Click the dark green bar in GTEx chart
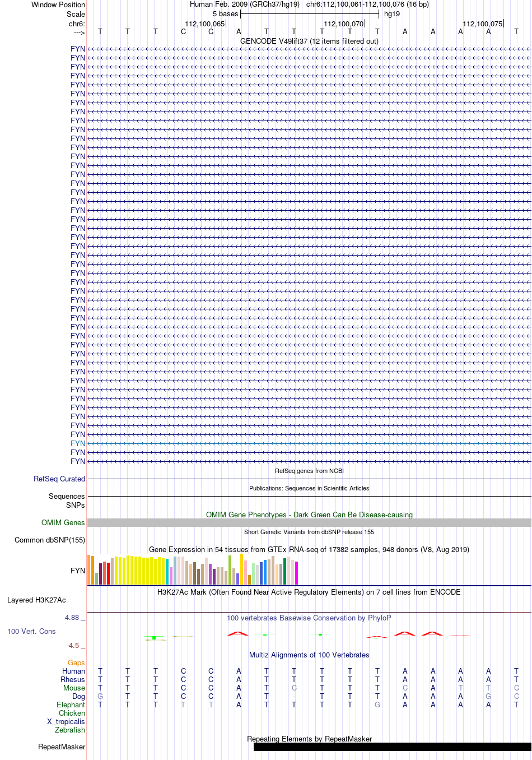This screenshot has width=532, height=760. point(285,572)
